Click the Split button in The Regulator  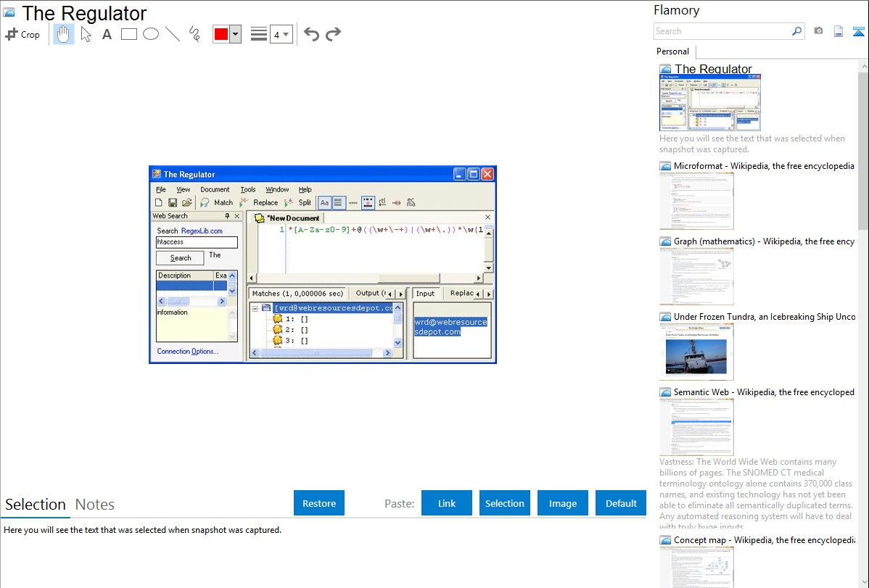[298, 203]
